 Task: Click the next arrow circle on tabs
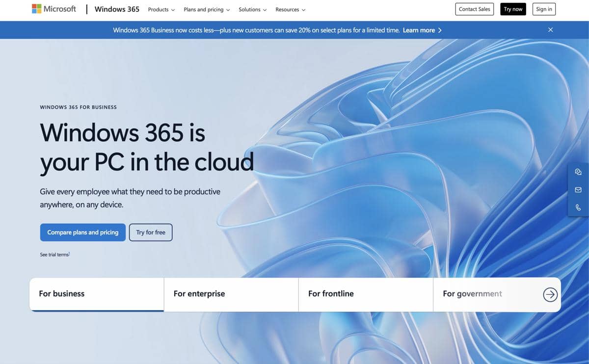pos(550,294)
